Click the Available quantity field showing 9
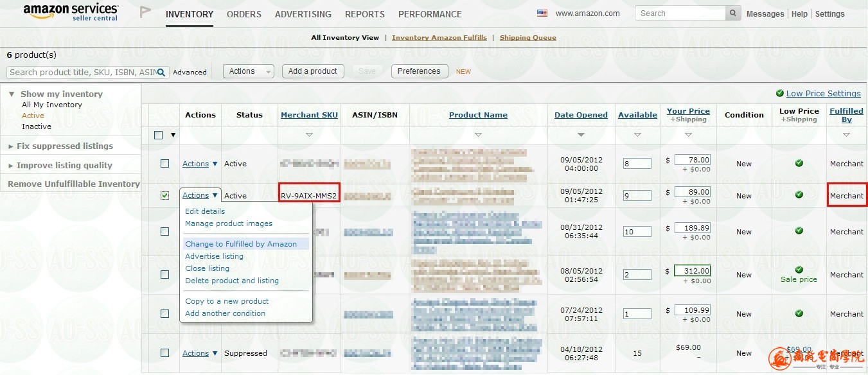 (637, 196)
